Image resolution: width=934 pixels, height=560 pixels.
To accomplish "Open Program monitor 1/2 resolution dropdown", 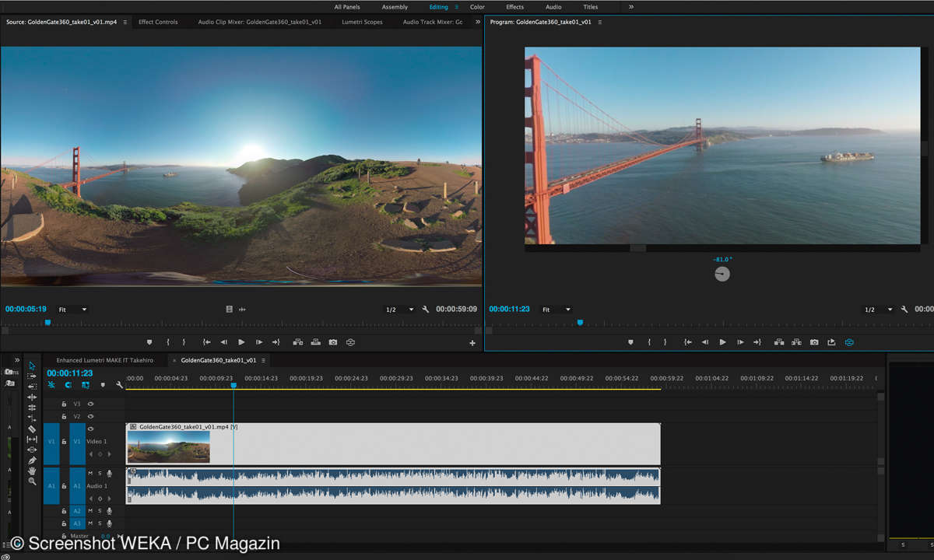I will click(879, 310).
